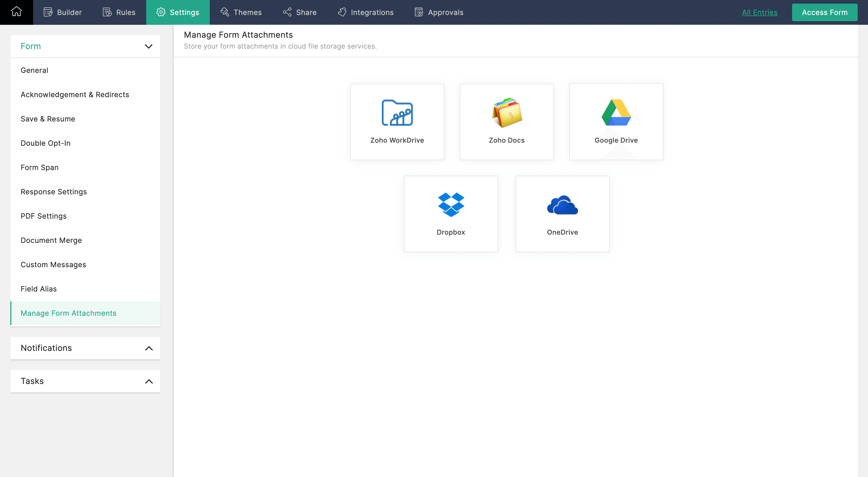Click the Tasks section header label
The height and width of the screenshot is (477, 868).
[32, 381]
